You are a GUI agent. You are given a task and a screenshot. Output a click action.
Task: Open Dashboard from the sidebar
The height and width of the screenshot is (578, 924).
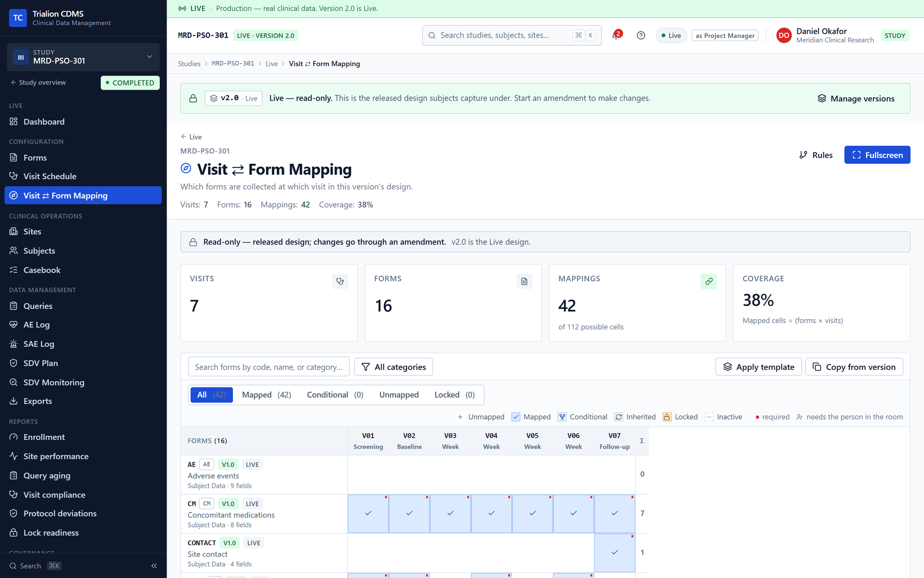tap(83, 122)
